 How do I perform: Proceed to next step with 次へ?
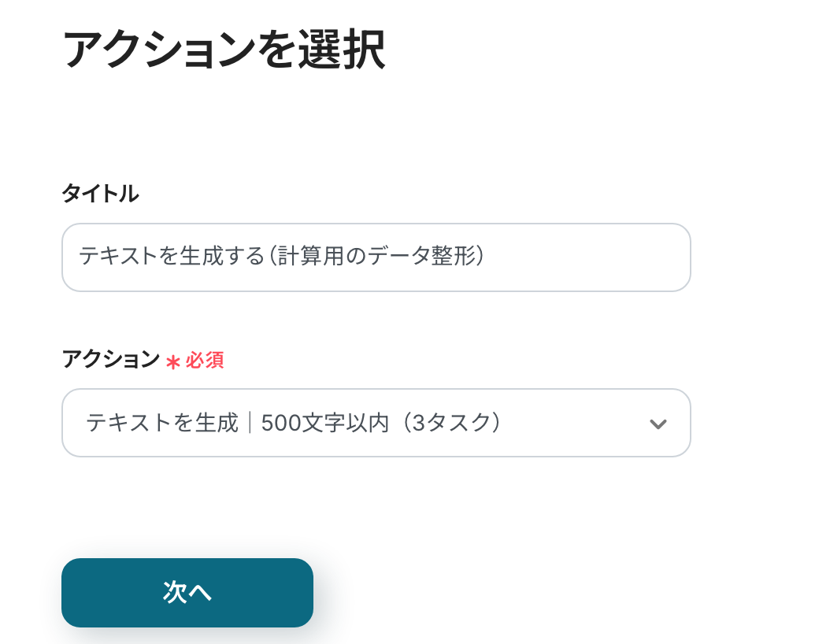click(x=187, y=593)
